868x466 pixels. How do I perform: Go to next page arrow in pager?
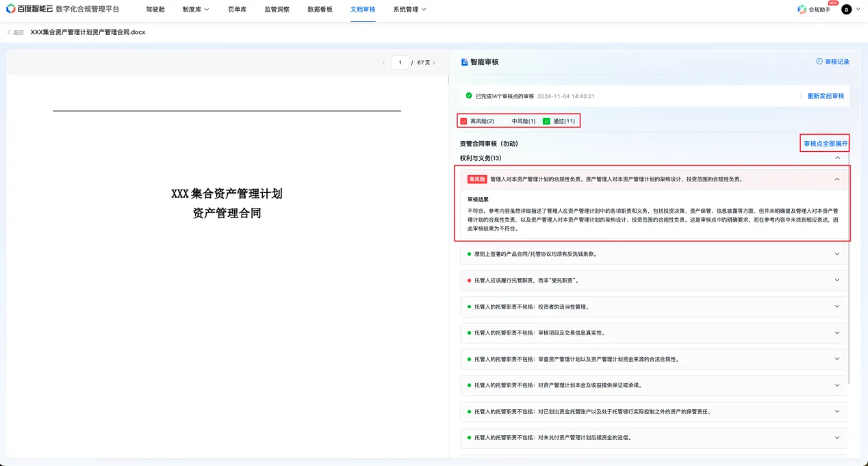pyautogui.click(x=434, y=63)
